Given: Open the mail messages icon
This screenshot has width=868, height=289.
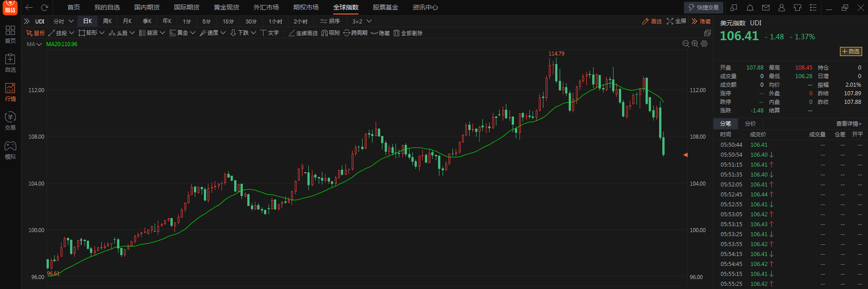Looking at the screenshot, I should click(x=765, y=8).
